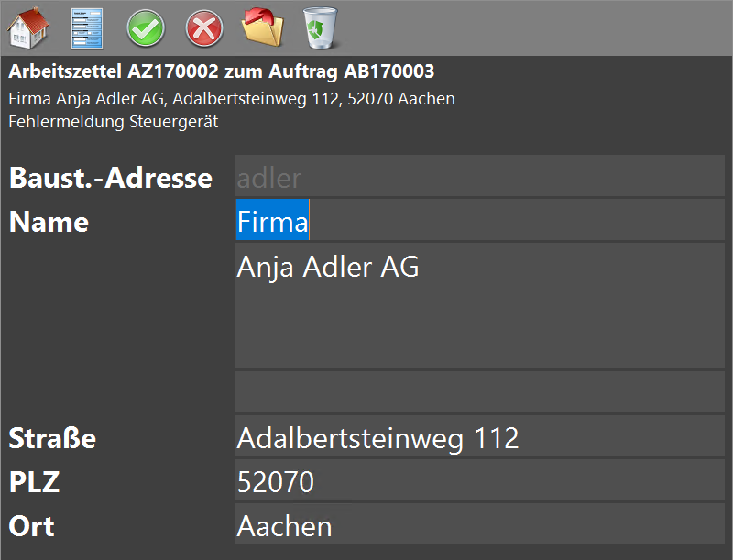Screen dimensions: 733x560
Task: Click the 'PLZ' label
Action: (35, 482)
